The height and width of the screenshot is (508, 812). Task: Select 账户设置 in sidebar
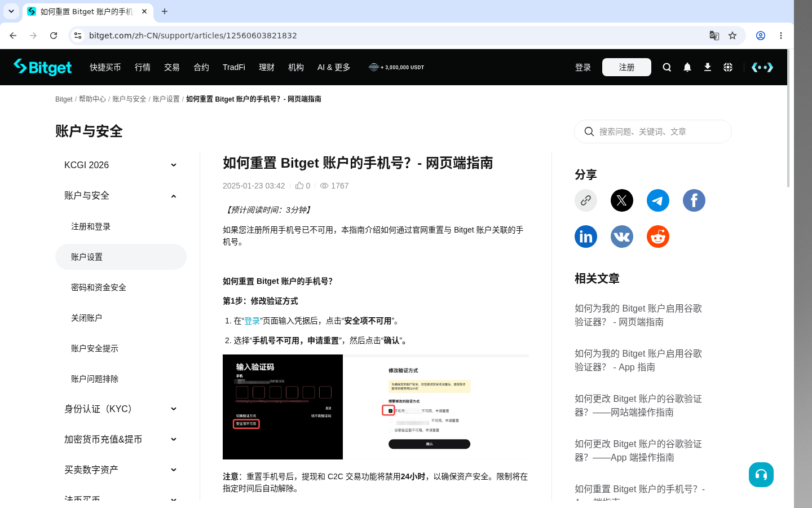click(121, 257)
